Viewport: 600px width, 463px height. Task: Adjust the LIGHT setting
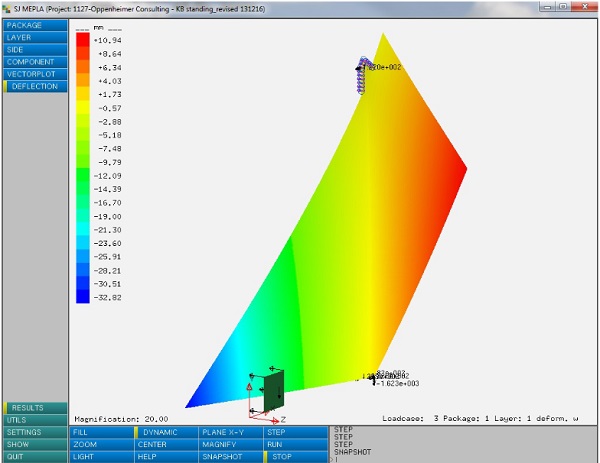click(x=101, y=457)
